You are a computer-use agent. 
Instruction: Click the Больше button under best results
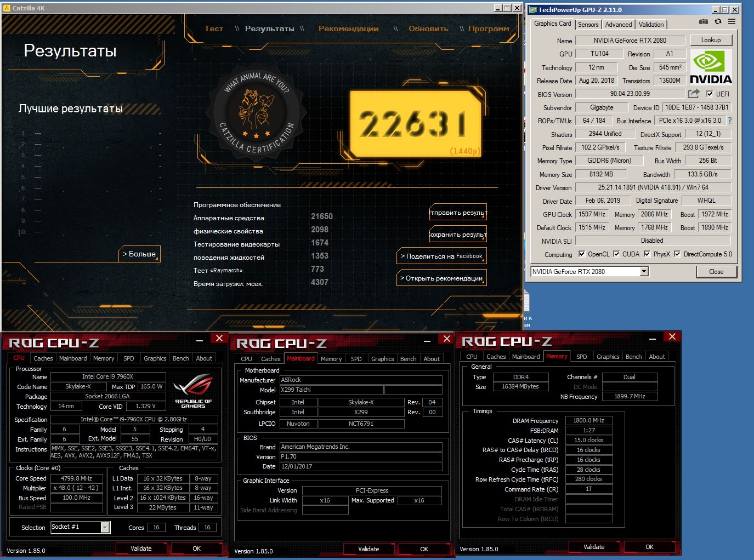point(139,254)
